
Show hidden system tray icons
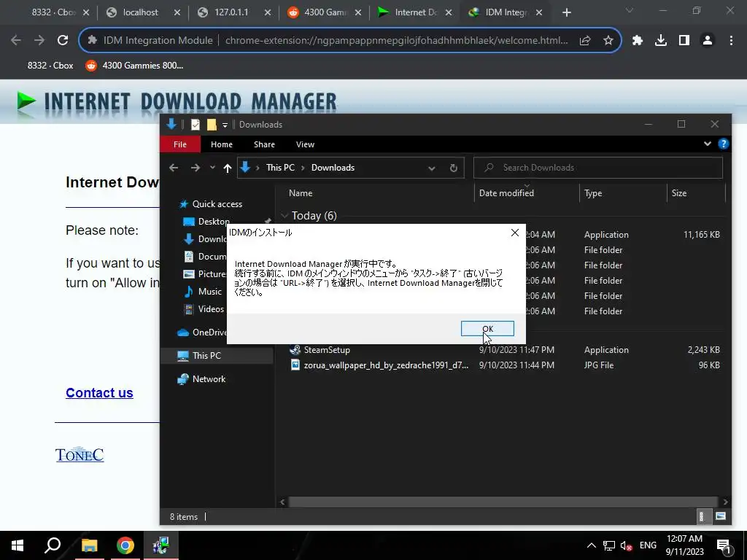[x=591, y=545]
